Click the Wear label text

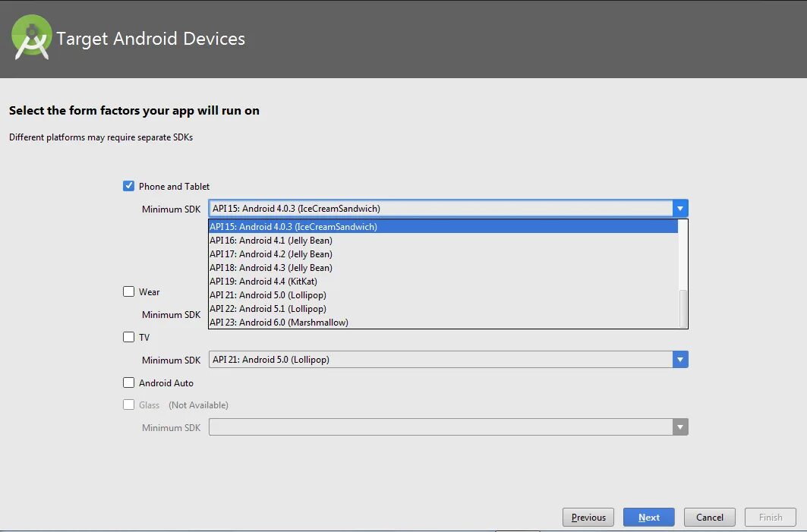coord(150,291)
